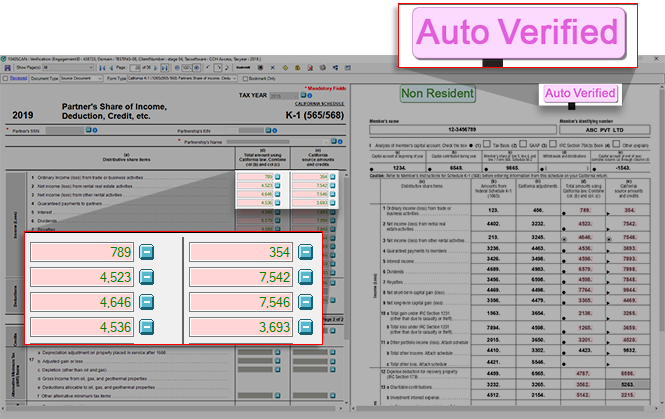Image resolution: width=665 pixels, height=419 pixels.
Task: Toggle the Reviewed checkbox
Action: 6,78
